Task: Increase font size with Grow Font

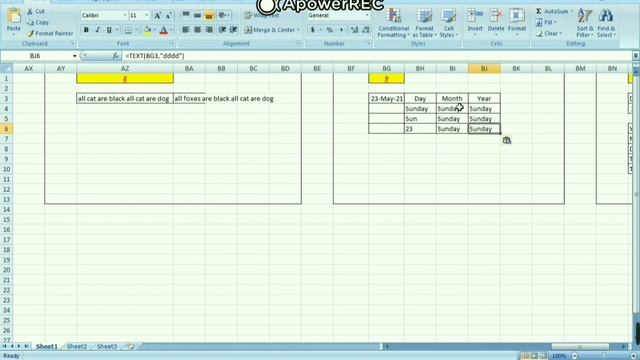Action: (157, 16)
